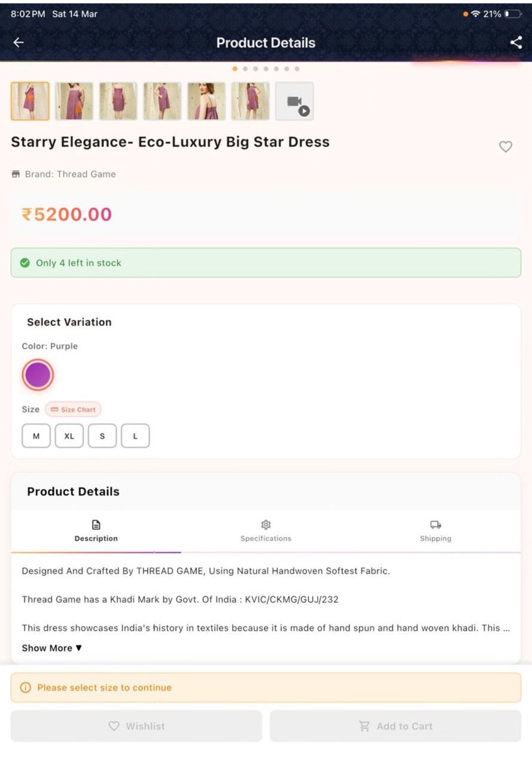
Task: Switch to the Shipping tab
Action: [x=436, y=531]
